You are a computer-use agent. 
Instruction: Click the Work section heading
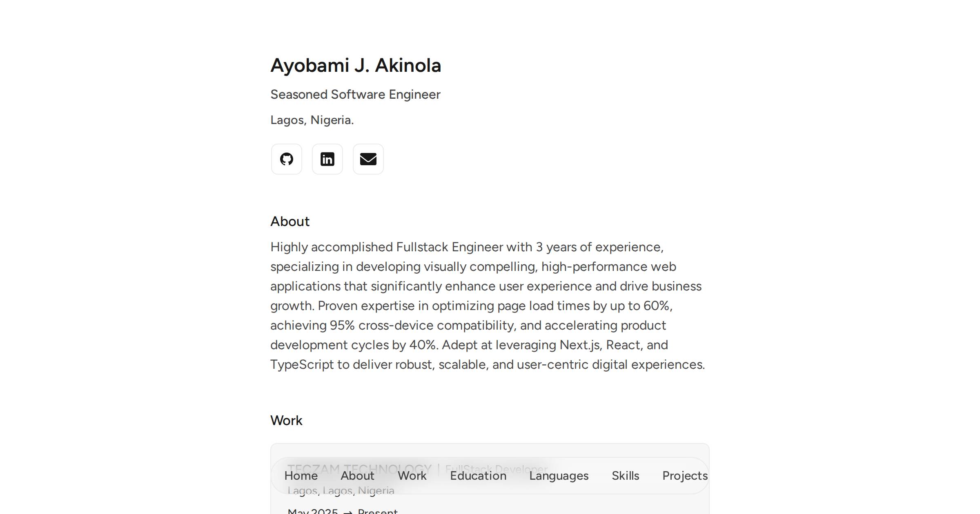pyautogui.click(x=286, y=420)
